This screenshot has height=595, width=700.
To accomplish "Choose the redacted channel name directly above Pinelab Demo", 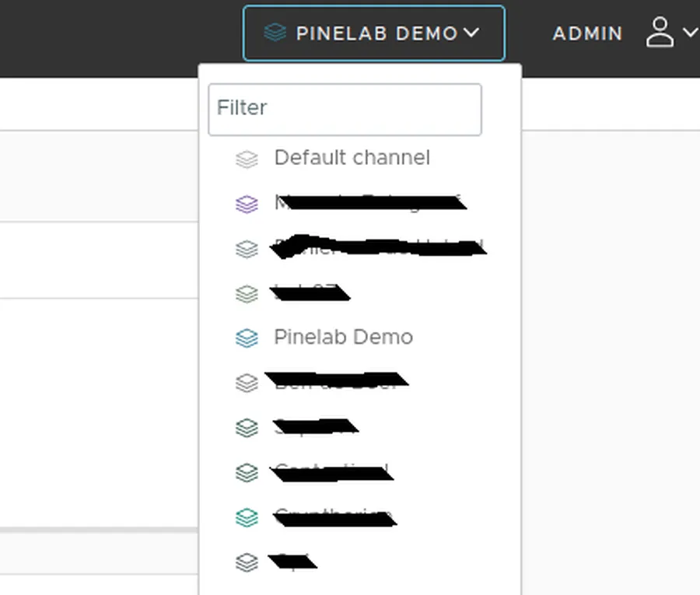I will click(x=310, y=292).
